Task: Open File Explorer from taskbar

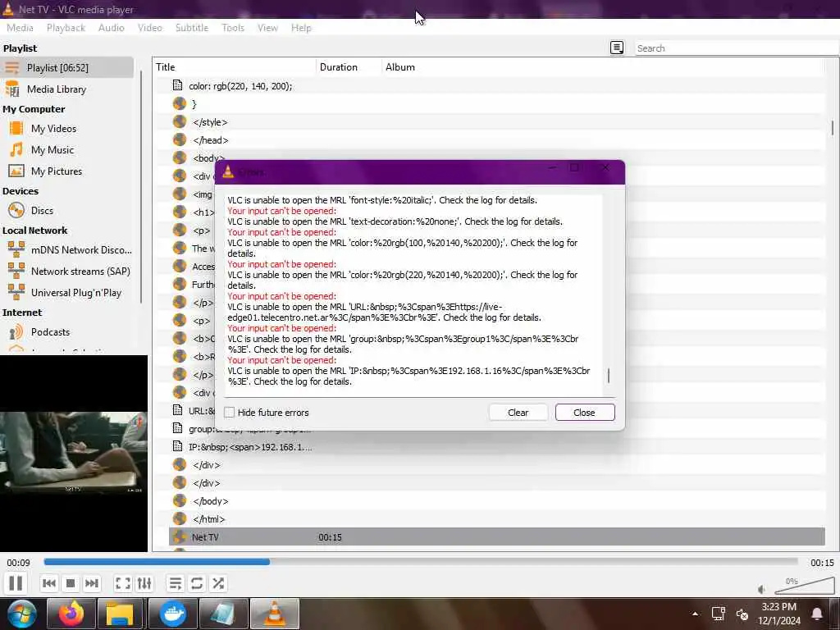Action: [x=120, y=614]
